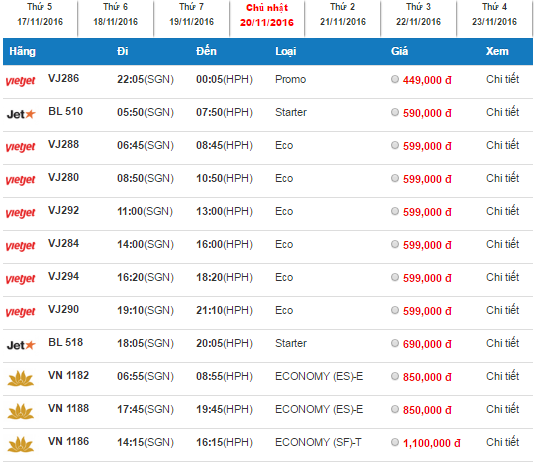
Task: Click the Vietjet logo for flight VJ286
Action: 20,81
